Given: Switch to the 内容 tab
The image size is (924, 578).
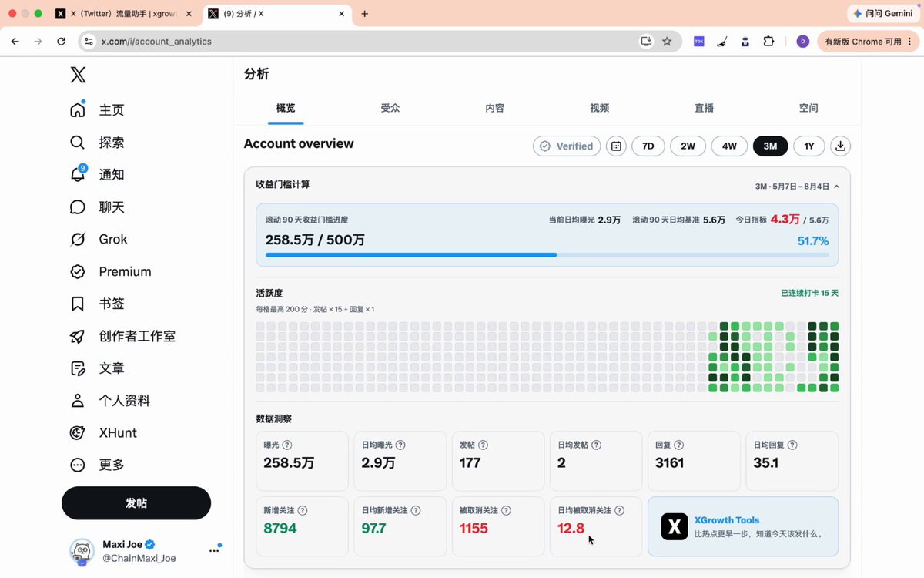Looking at the screenshot, I should coord(495,109).
